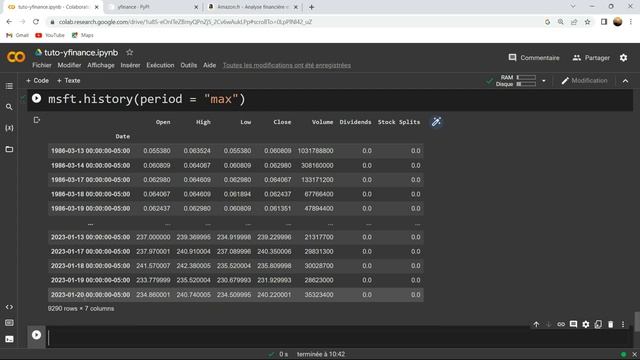The width and height of the screenshot is (640, 360).
Task: Mirror cell in tab icon
Action: click(x=598, y=324)
